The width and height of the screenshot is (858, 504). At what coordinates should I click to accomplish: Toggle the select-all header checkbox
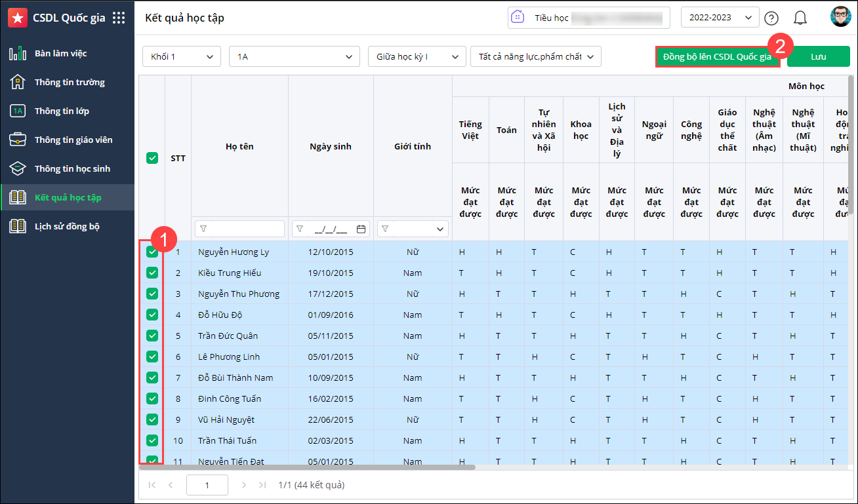tap(152, 158)
